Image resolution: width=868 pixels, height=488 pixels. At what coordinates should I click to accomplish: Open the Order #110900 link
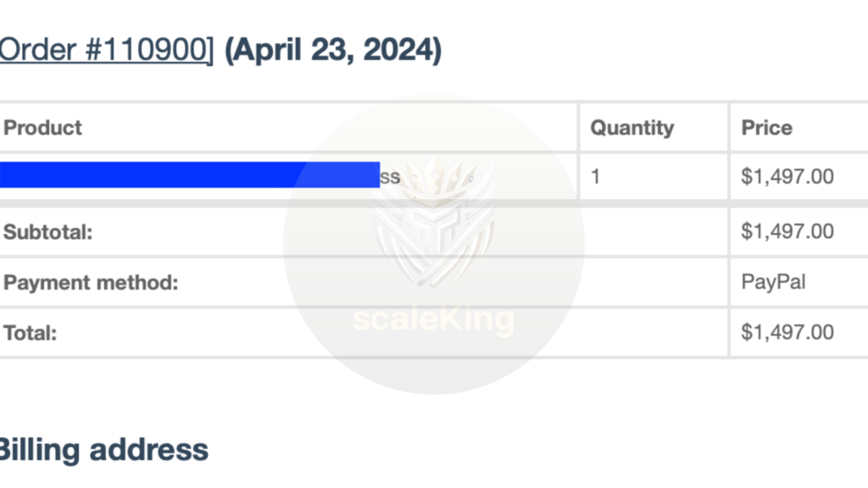106,50
